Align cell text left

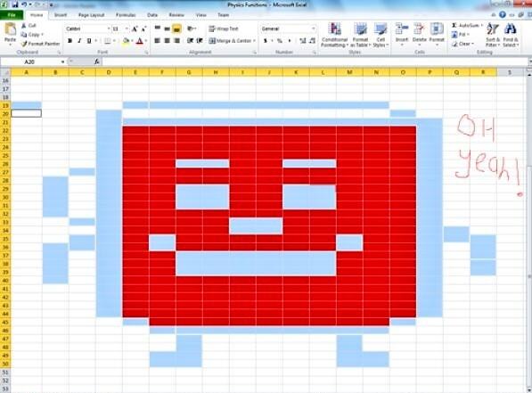[158, 41]
